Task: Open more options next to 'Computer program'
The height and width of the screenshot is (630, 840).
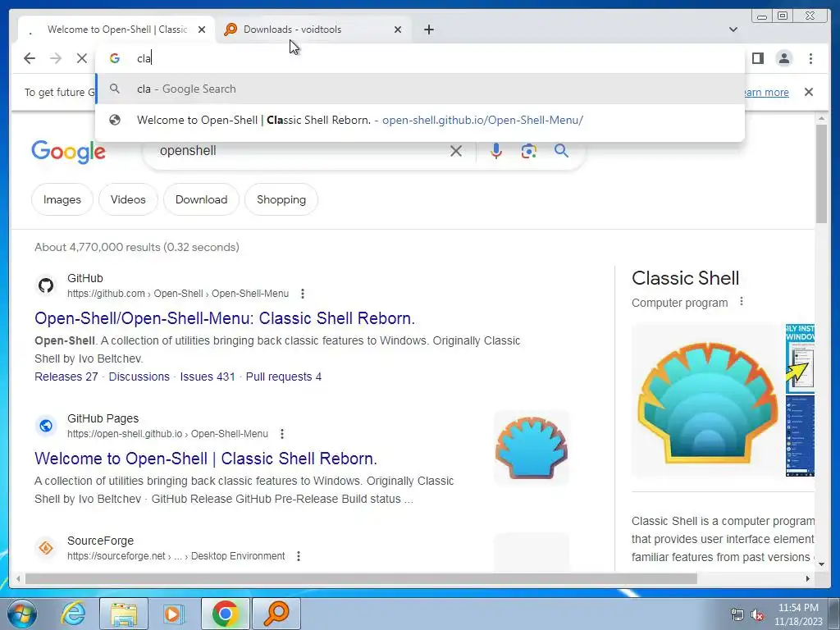Action: 742,302
